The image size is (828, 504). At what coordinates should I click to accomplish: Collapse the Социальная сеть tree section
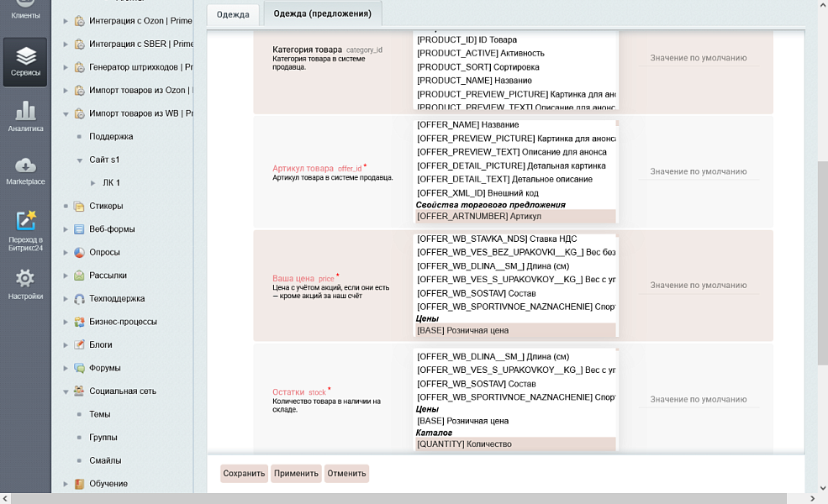[x=66, y=391]
